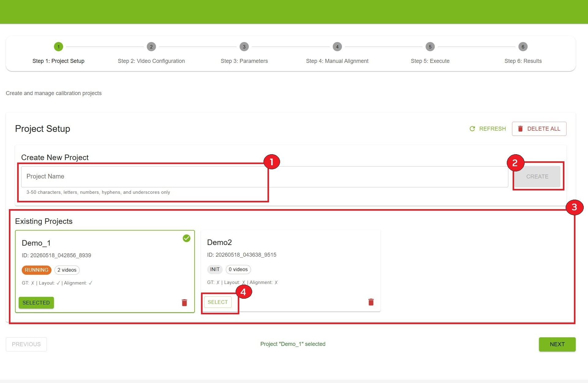Click the trash icon in Delete All

coord(520,129)
